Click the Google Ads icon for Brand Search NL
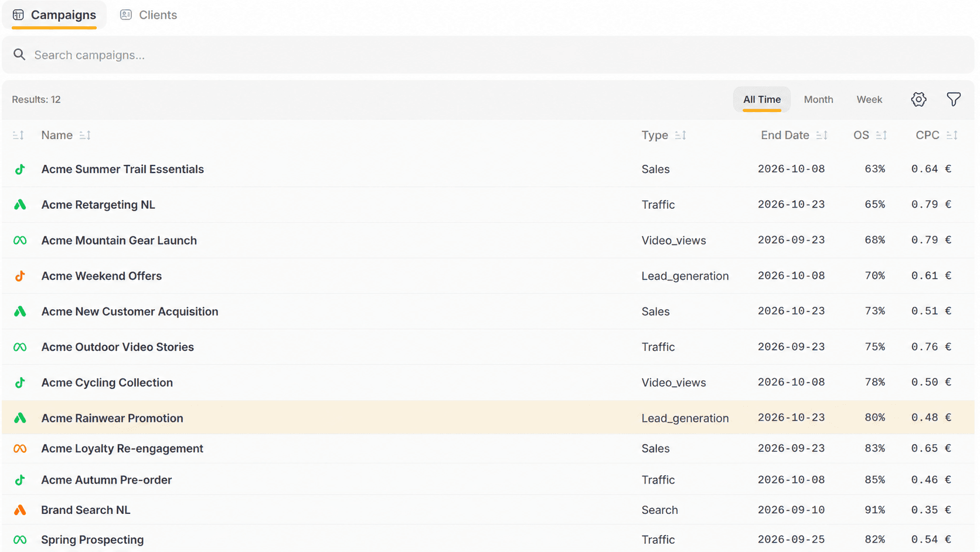Screen dimensions: 980x552 pos(20,510)
